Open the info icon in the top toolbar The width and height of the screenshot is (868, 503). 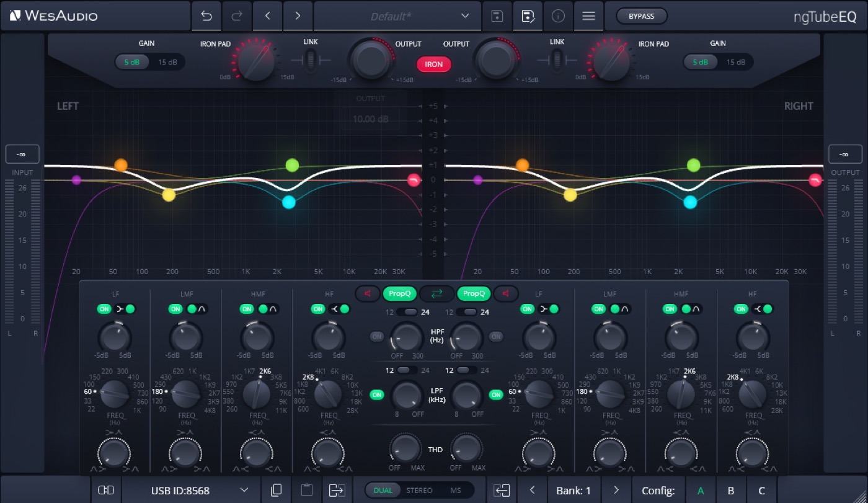pyautogui.click(x=558, y=16)
